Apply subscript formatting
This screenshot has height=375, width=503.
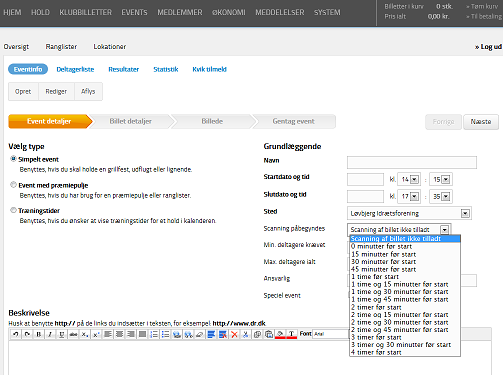85,334
